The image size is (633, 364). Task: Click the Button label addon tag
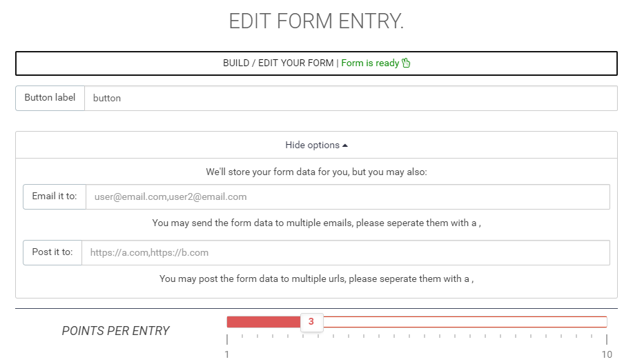click(50, 98)
